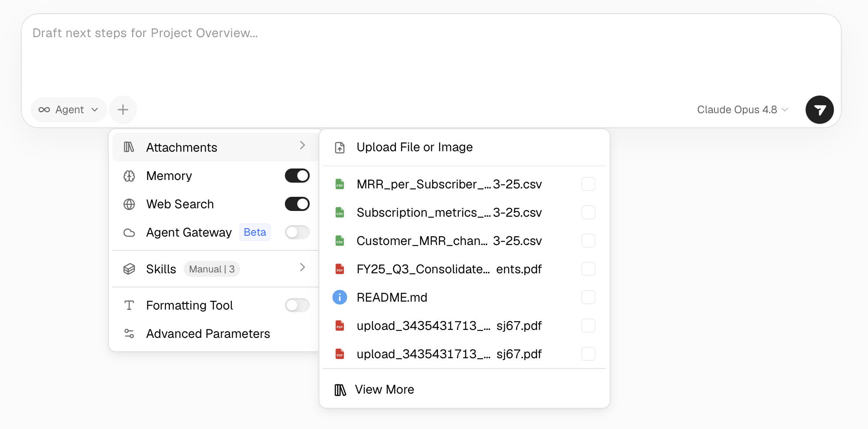The height and width of the screenshot is (429, 868).
Task: Click the plus add button
Action: point(123,110)
